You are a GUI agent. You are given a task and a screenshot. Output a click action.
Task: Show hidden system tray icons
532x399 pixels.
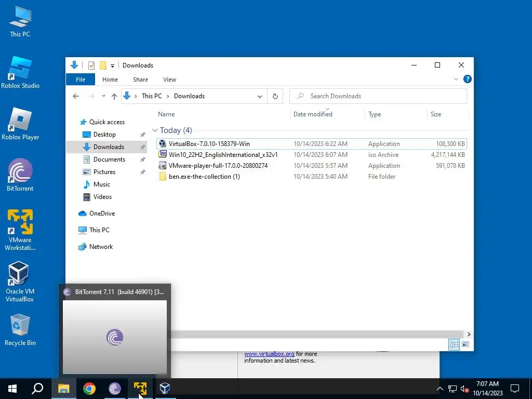(440, 389)
